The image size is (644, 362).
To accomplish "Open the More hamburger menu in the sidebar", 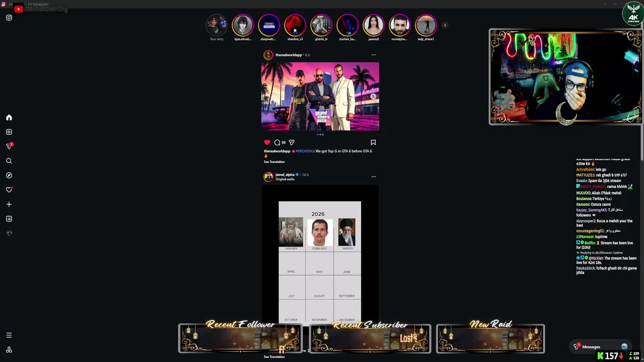I will pos(9,335).
